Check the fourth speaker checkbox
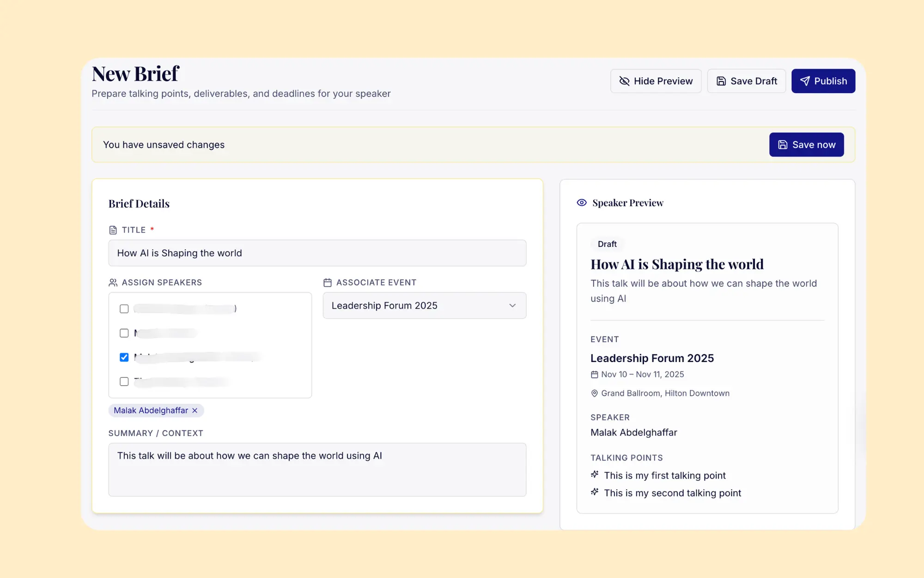Screen dimensions: 924x578 point(124,381)
